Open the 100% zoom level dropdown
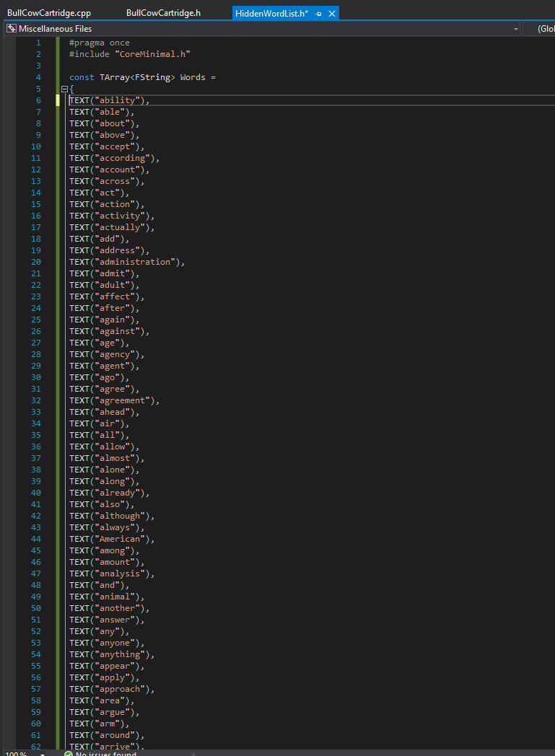555x756 pixels. coord(42,753)
